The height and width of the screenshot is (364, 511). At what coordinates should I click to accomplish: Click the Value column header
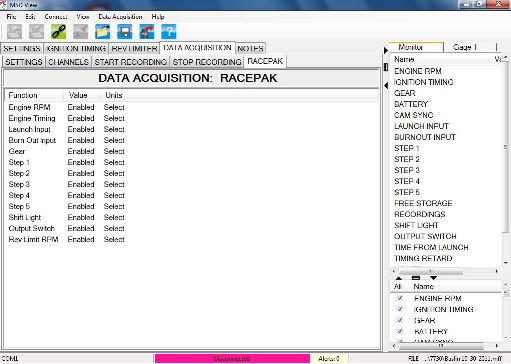82,95
